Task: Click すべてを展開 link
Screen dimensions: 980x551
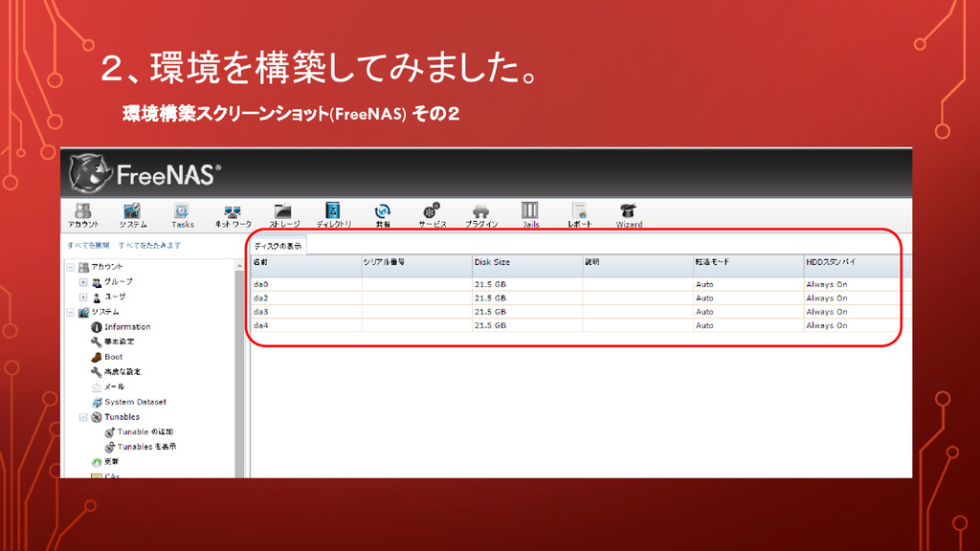Action: tap(88, 246)
